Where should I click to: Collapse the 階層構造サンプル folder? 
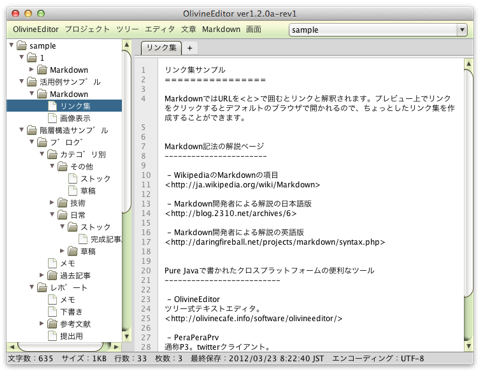coord(22,129)
